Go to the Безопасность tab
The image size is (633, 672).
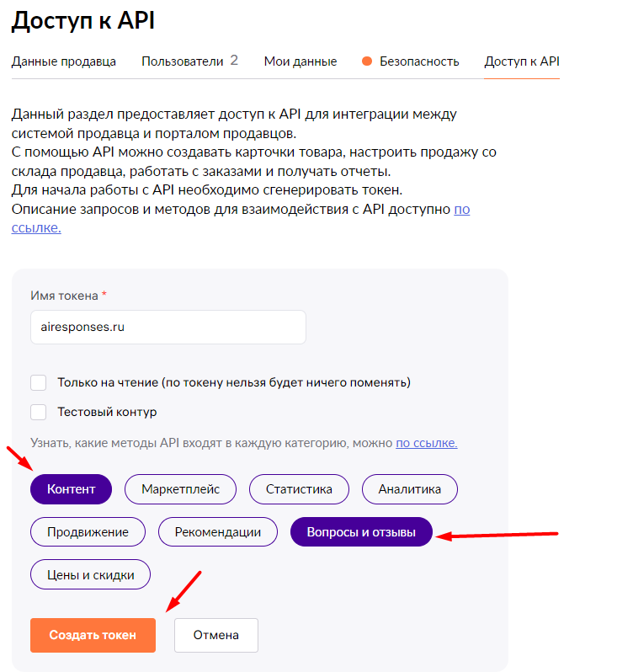(418, 61)
